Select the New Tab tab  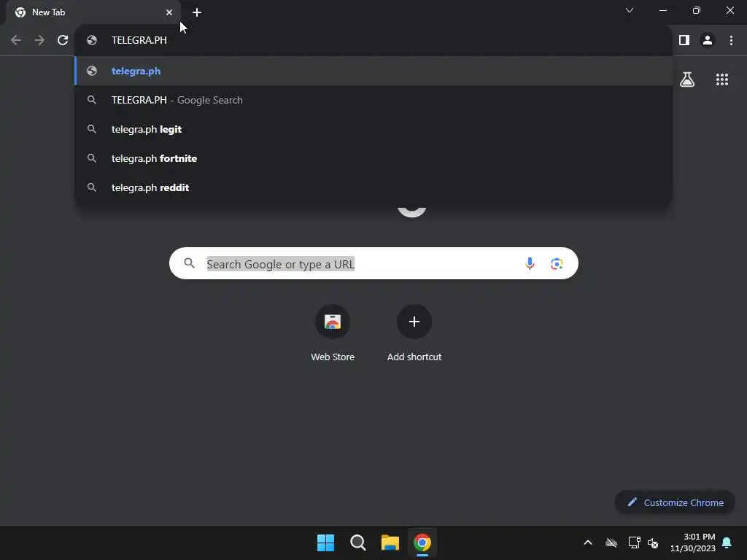coord(93,12)
